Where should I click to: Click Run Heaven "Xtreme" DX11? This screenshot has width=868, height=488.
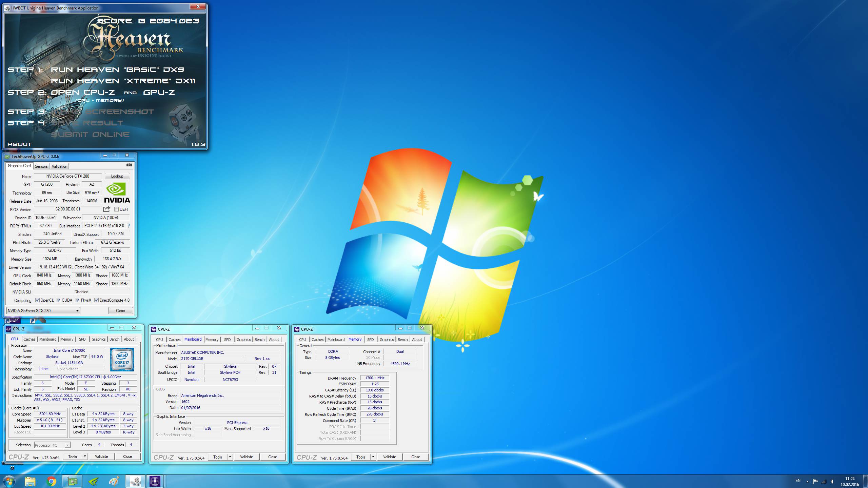point(123,81)
